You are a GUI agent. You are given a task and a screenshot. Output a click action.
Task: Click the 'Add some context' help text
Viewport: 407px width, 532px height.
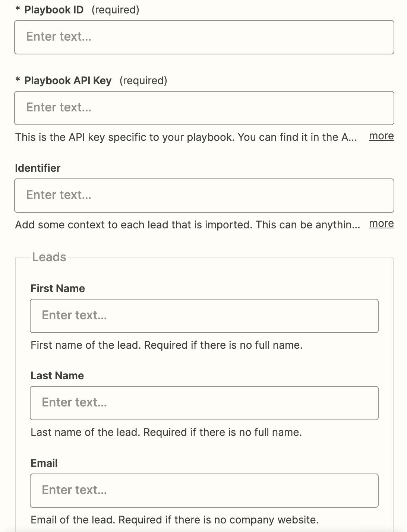coord(187,225)
